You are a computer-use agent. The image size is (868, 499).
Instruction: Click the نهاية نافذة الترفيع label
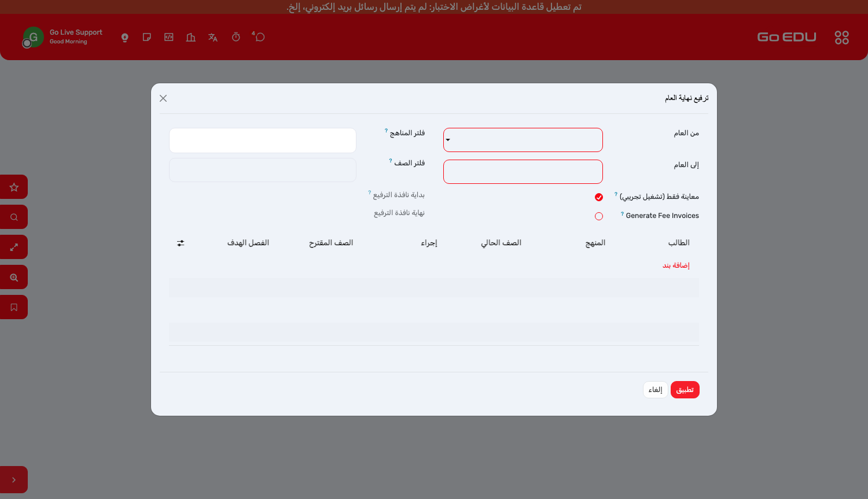[x=399, y=213]
